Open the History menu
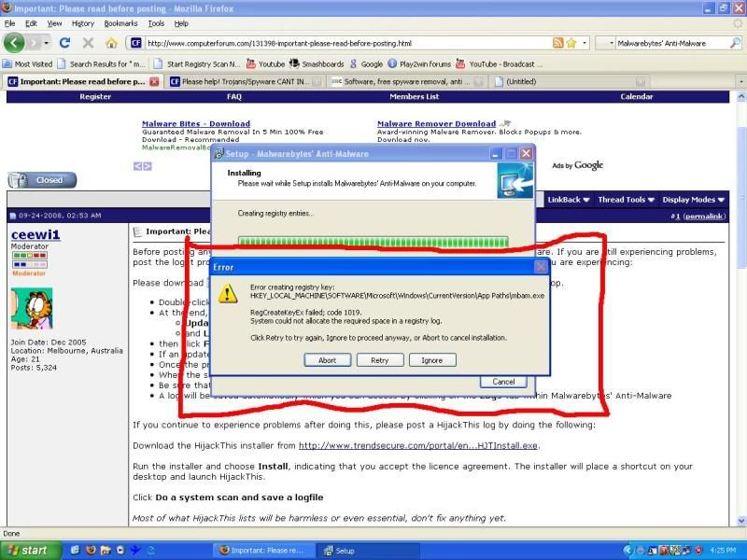This screenshot has height=560, width=747. [83, 23]
